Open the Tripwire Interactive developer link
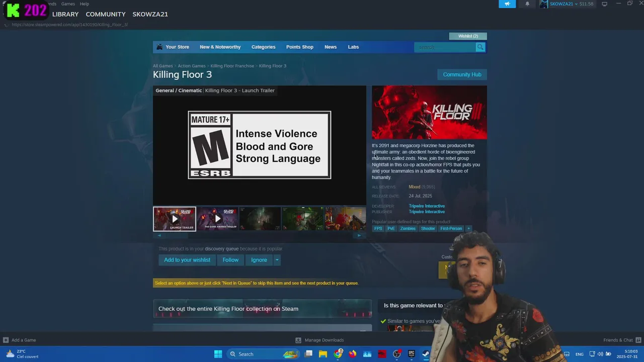Viewport: 644px width, 362px height. pyautogui.click(x=427, y=206)
